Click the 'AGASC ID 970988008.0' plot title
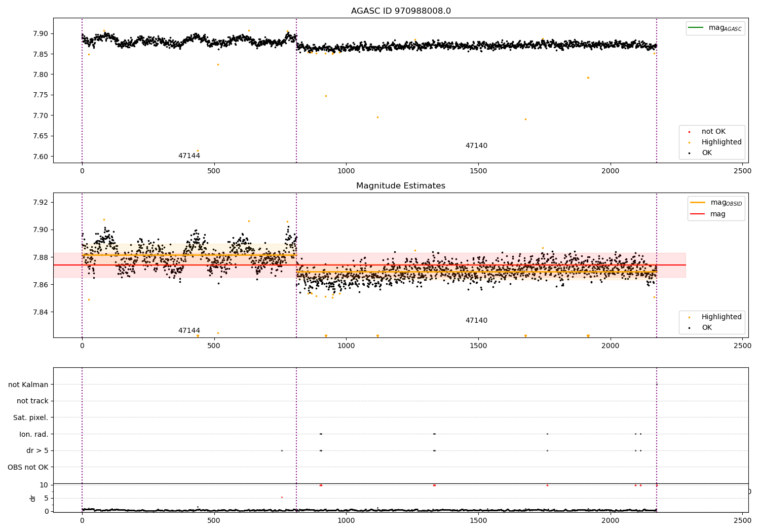The height and width of the screenshot is (532, 760). [x=401, y=11]
